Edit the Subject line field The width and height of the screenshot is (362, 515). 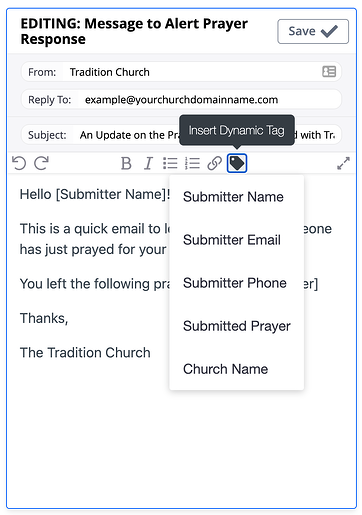click(206, 135)
